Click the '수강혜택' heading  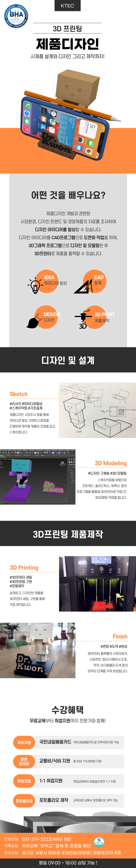68,710
